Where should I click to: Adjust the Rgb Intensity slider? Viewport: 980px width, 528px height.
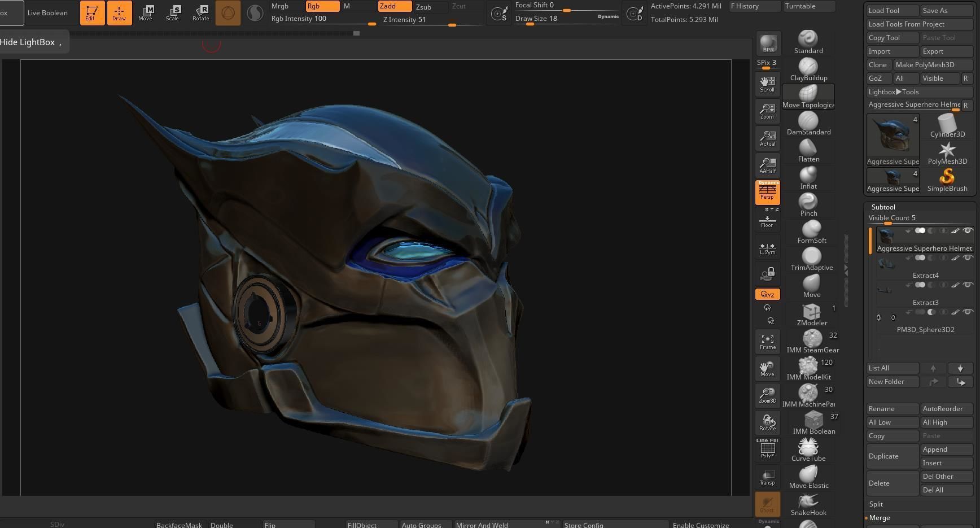(x=323, y=19)
